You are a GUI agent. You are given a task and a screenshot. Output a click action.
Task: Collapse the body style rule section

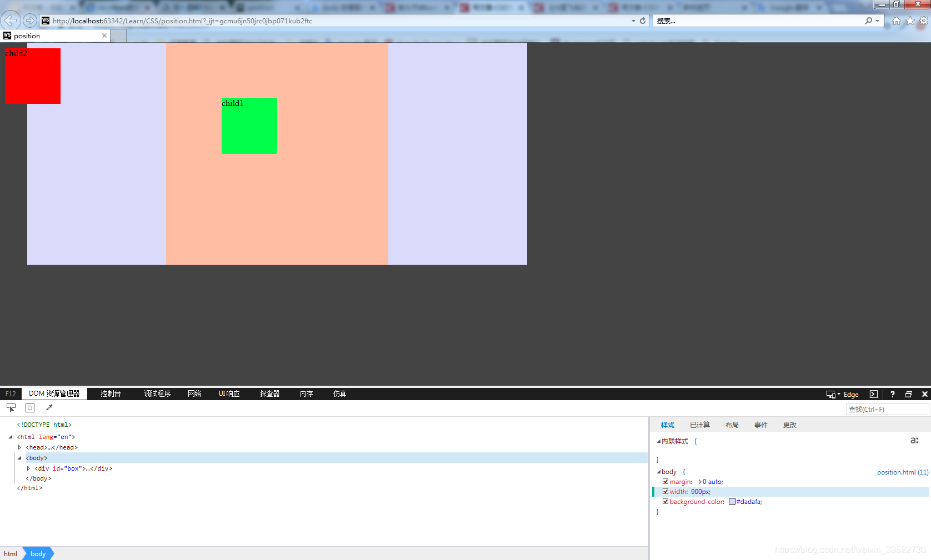click(x=659, y=472)
